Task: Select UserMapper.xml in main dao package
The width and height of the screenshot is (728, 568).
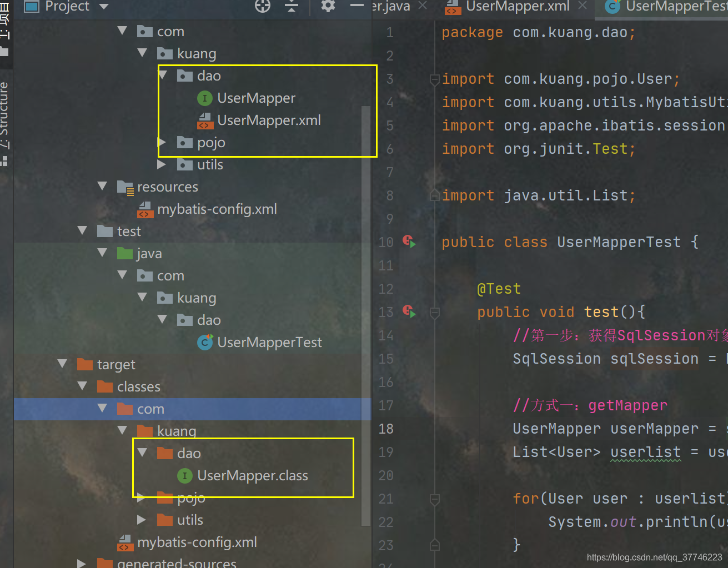Action: [x=269, y=120]
